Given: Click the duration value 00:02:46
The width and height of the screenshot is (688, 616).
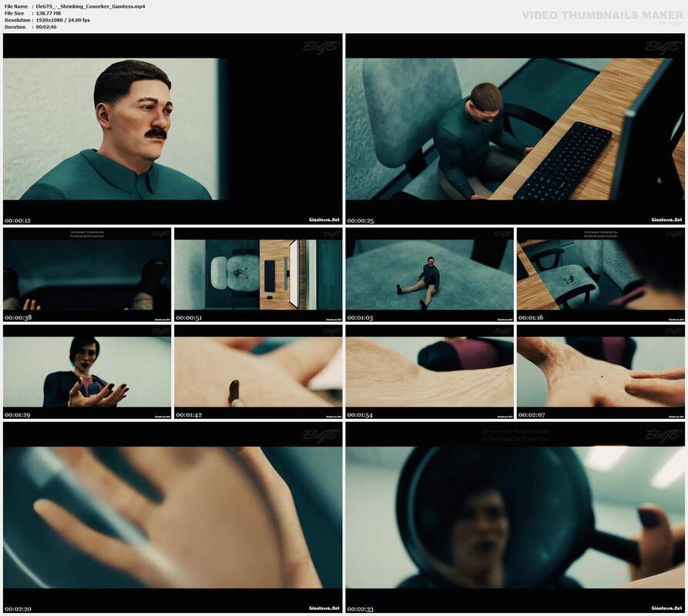Looking at the screenshot, I should (46, 27).
